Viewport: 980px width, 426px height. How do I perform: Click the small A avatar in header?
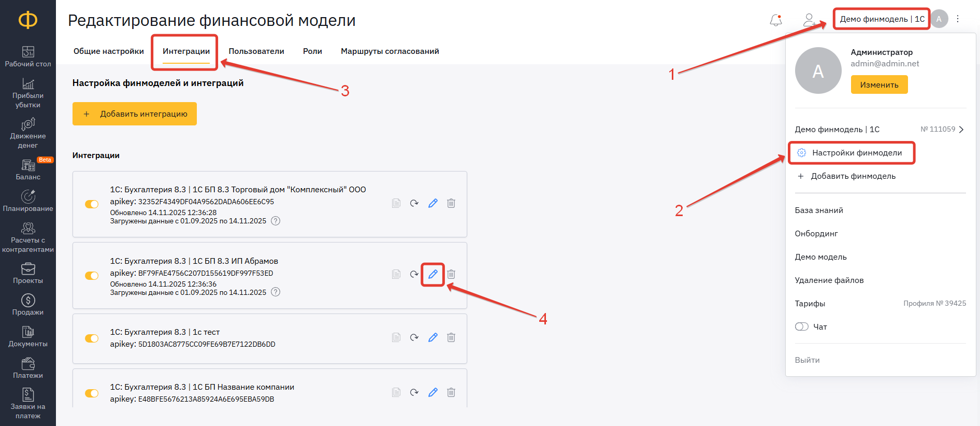[x=939, y=19]
